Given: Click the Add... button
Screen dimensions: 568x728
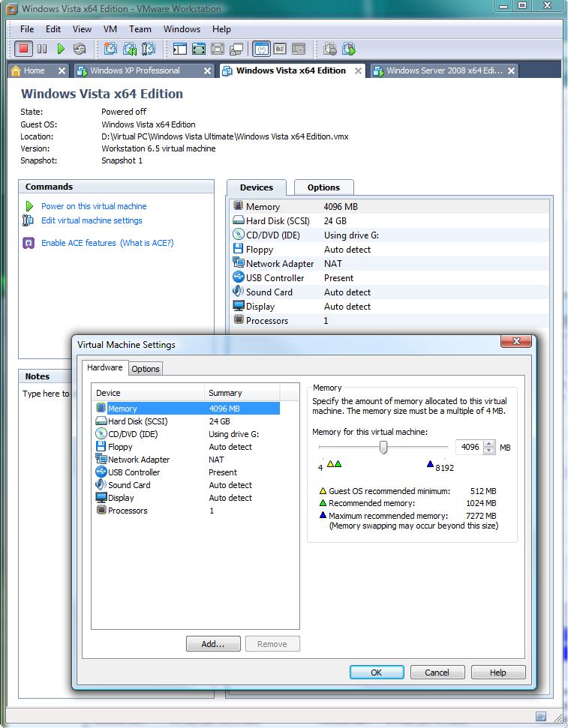Looking at the screenshot, I should 213,643.
